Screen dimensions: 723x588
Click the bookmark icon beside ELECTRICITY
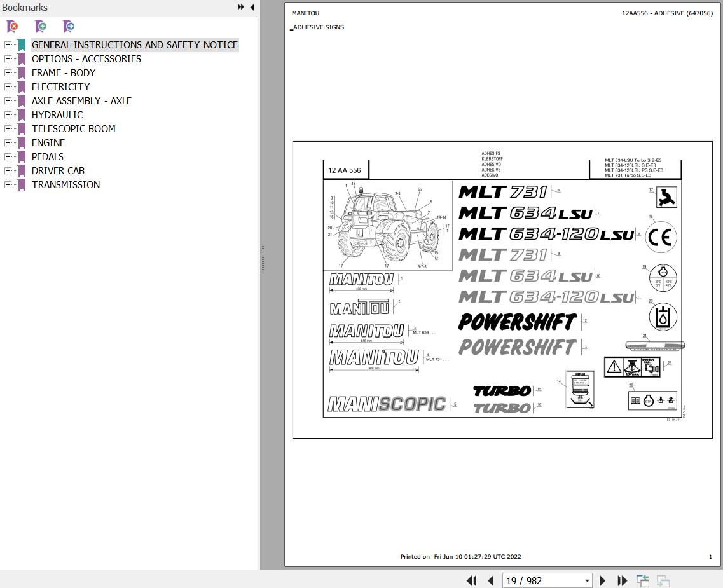point(21,87)
